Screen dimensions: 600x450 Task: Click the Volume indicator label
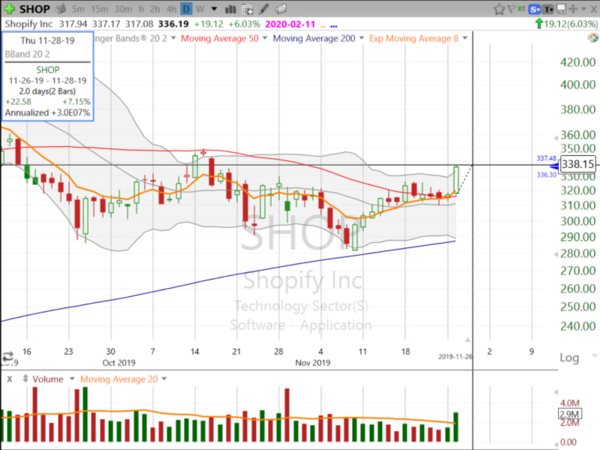click(x=48, y=379)
